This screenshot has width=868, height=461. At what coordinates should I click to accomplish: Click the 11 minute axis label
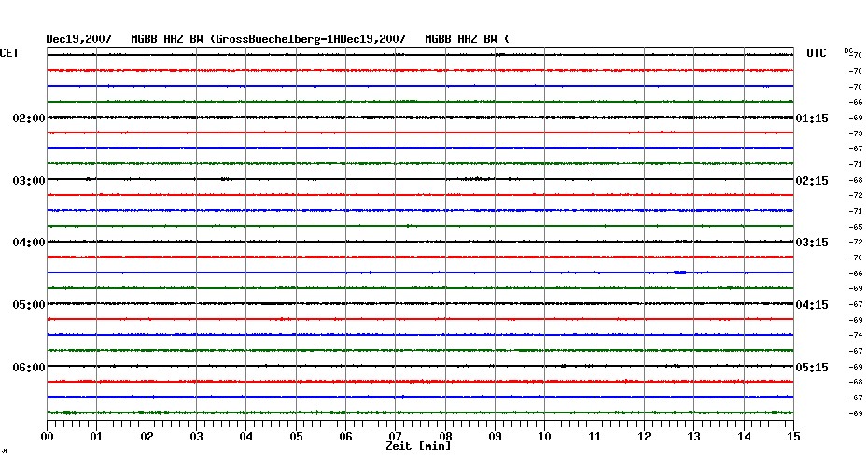[595, 437]
